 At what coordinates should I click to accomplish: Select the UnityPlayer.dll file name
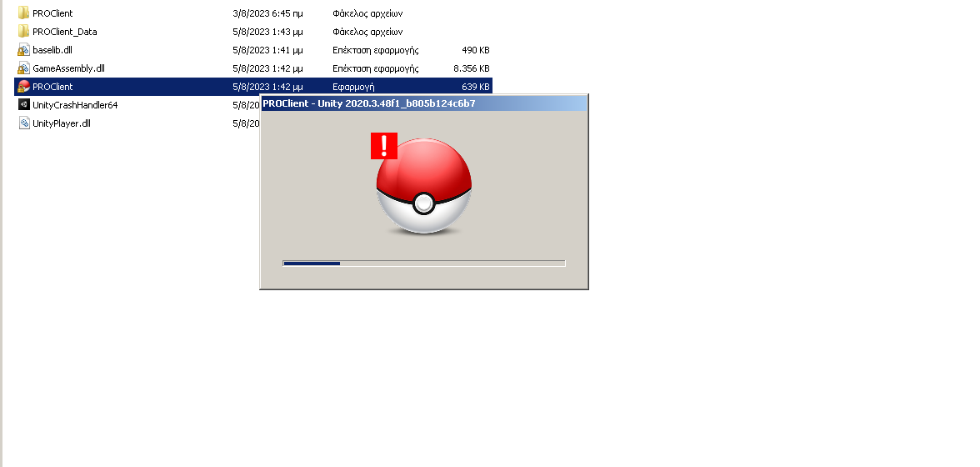[62, 123]
